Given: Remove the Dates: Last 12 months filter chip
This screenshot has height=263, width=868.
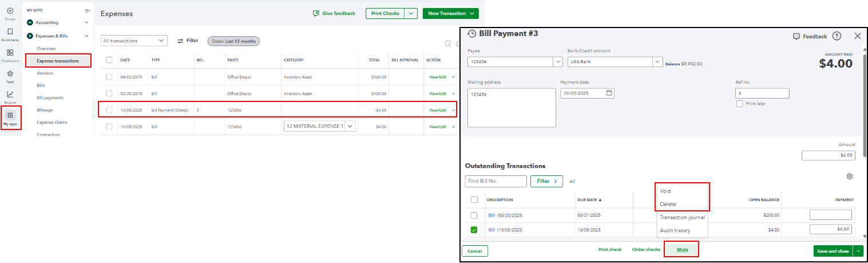Looking at the screenshot, I should (x=233, y=41).
